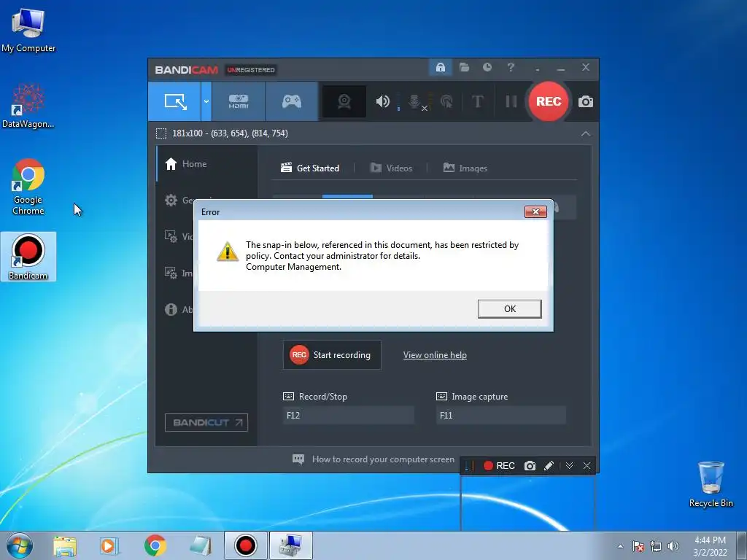The height and width of the screenshot is (560, 747).
Task: Click camera icon on capture frame toolbar
Action: (x=530, y=466)
